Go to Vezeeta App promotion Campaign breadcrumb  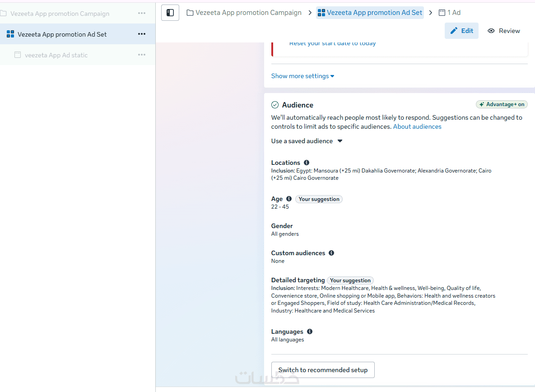(244, 13)
